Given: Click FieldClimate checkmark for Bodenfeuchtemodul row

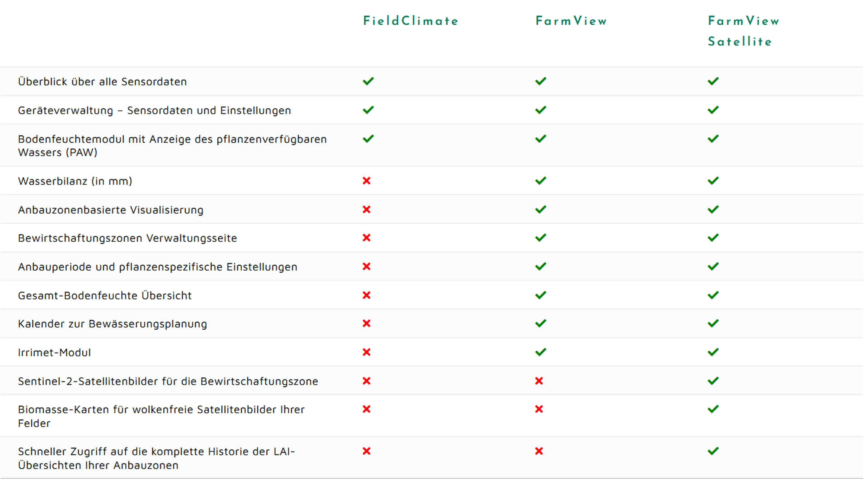Looking at the screenshot, I should pyautogui.click(x=368, y=138).
